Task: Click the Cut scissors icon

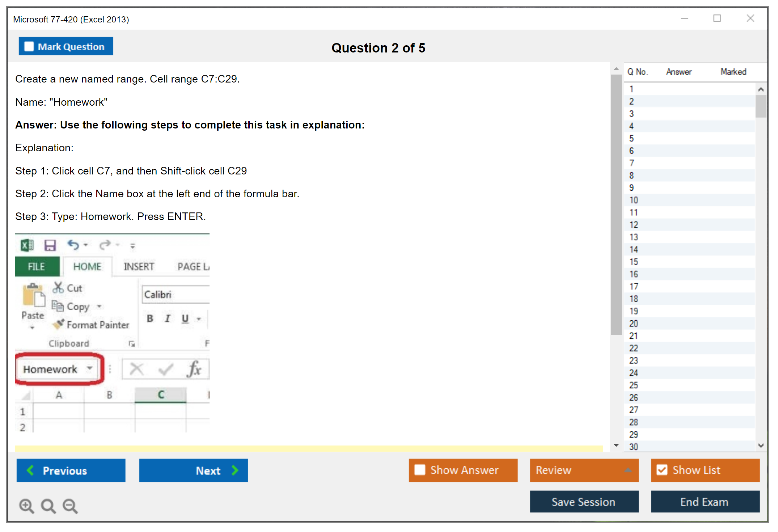Action: 58,288
